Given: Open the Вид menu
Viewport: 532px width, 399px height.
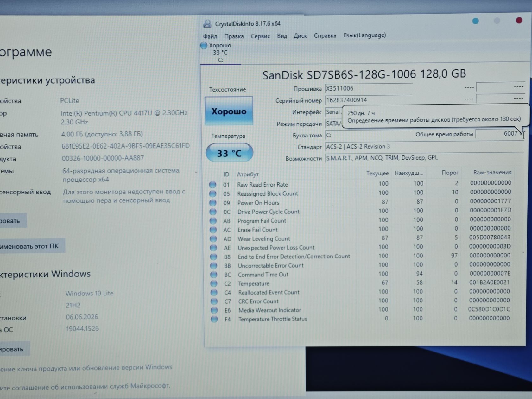Looking at the screenshot, I should 282,36.
